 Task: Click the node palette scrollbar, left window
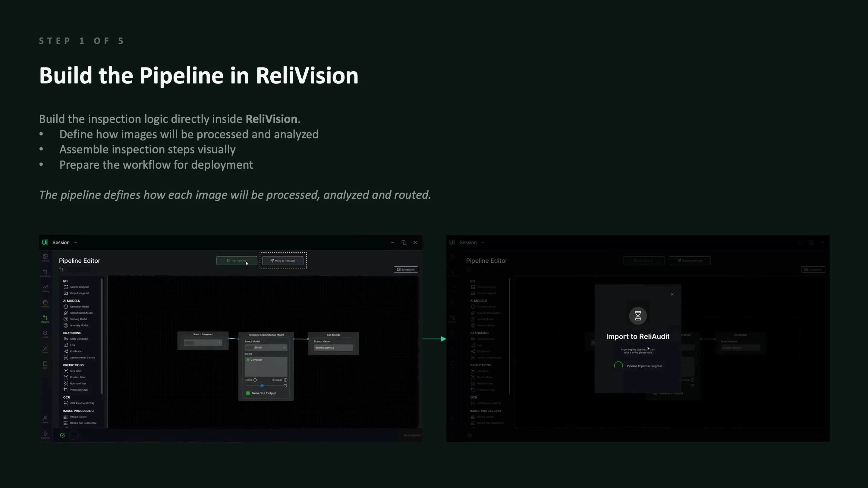pyautogui.click(x=102, y=336)
